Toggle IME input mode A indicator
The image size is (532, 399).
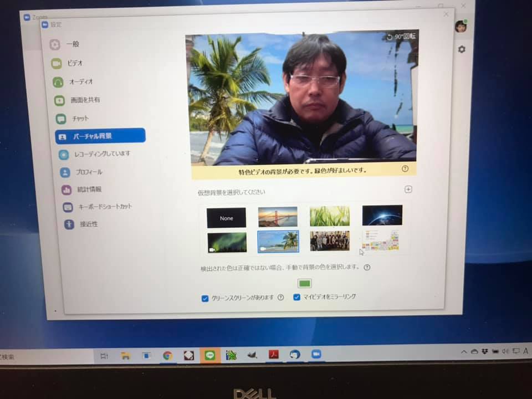point(525,351)
